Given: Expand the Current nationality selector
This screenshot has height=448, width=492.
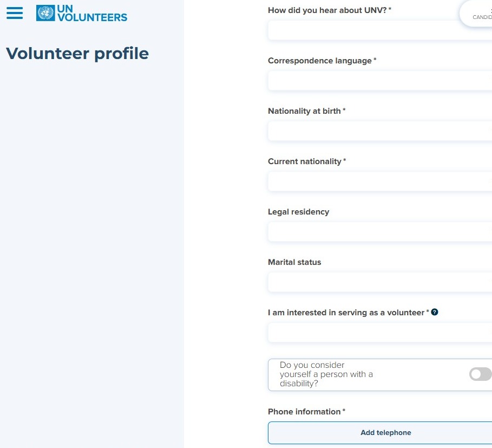Looking at the screenshot, I should pos(379,181).
